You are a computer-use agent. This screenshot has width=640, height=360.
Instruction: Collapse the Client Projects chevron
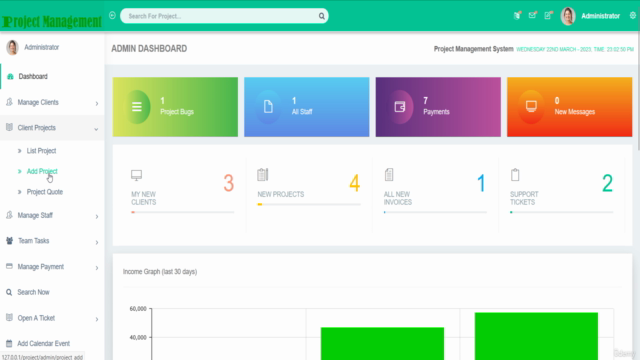[96, 129]
